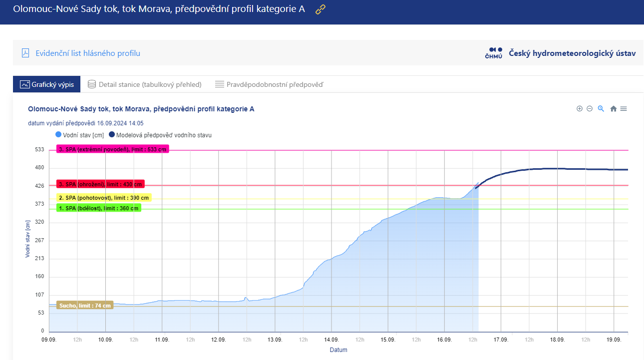The image size is (644, 360).
Task: Open the PDF icon for Evidenční list
Action: coord(25,53)
